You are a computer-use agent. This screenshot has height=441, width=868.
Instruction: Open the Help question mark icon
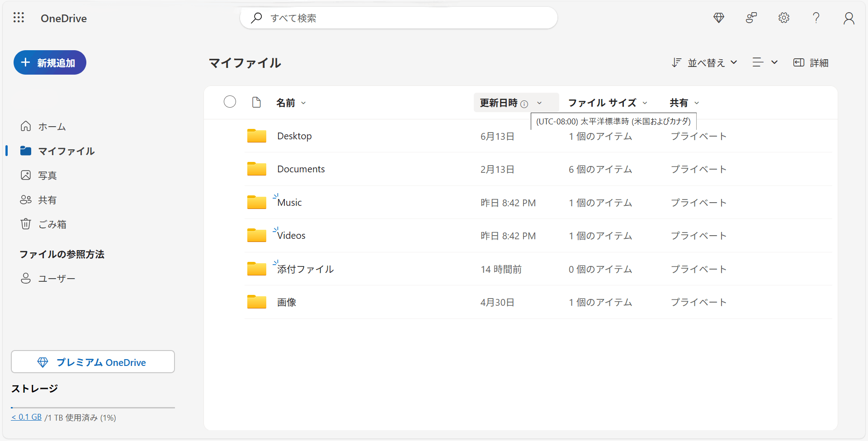click(816, 18)
